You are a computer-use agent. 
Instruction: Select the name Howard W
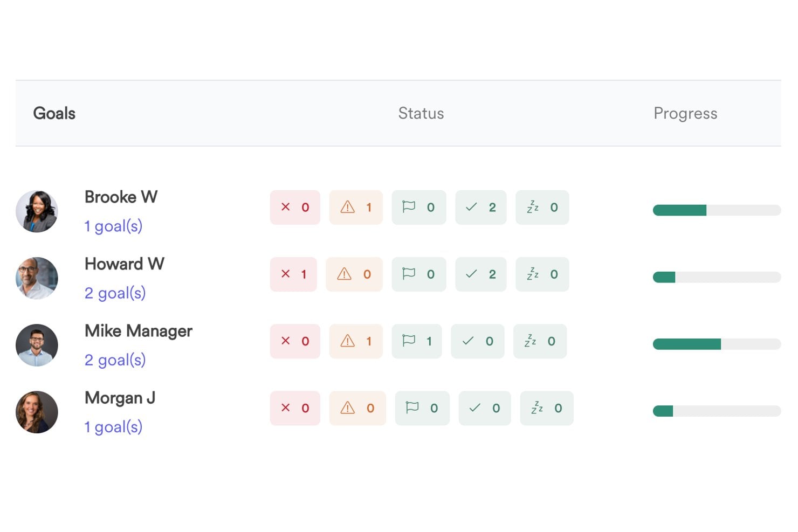click(x=125, y=264)
